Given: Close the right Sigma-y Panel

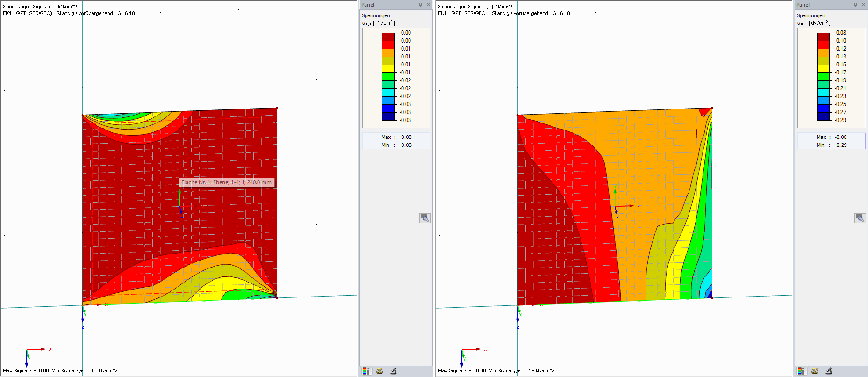Looking at the screenshot, I should point(863,5).
